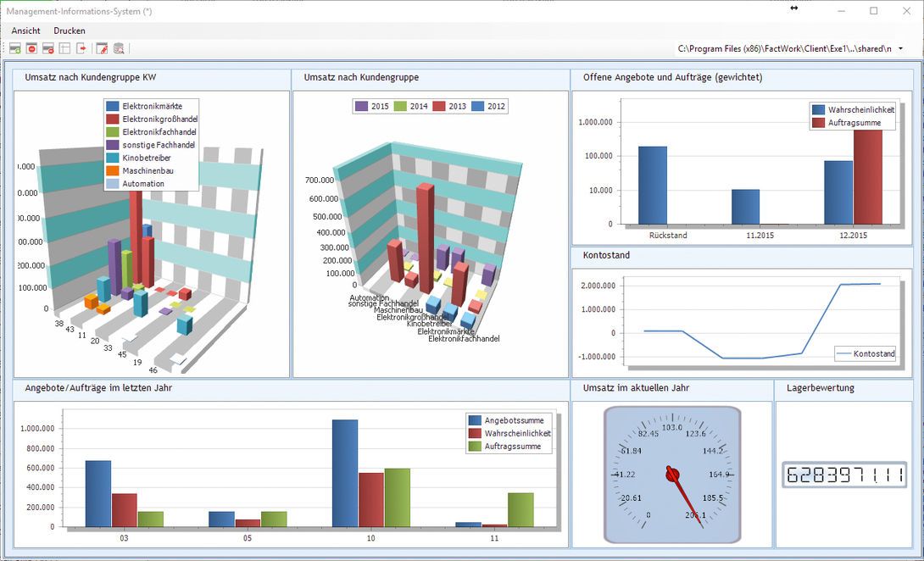Click the layout grid toolbar icon
The width and height of the screenshot is (924, 561).
point(65,48)
